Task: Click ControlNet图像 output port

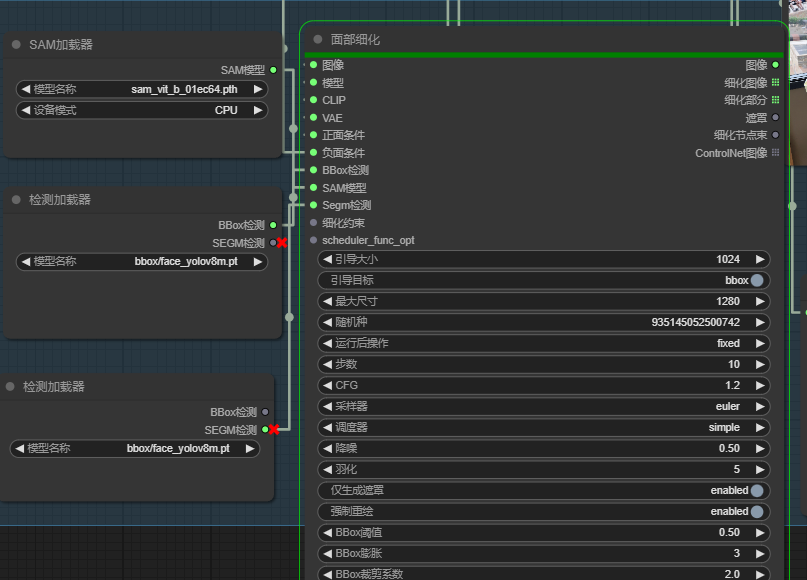Action: (776, 152)
